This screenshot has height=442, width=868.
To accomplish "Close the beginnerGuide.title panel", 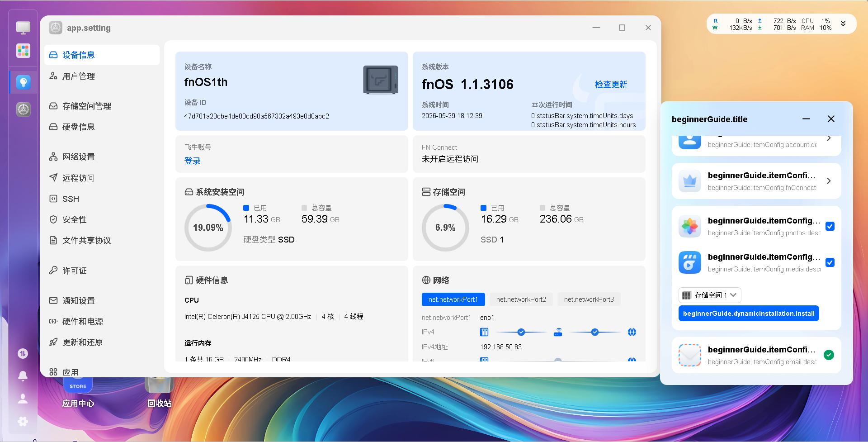I will tap(831, 119).
